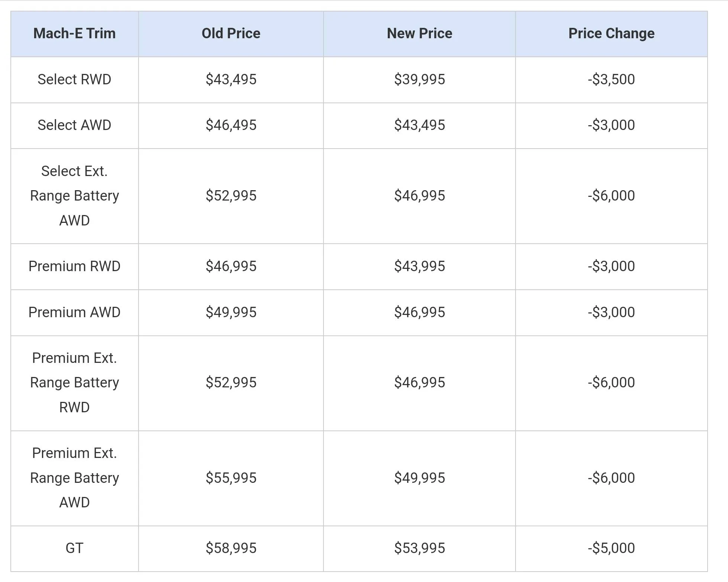Select Select Ext. Range Battery AWD cell
The image size is (728, 582).
[x=75, y=196]
